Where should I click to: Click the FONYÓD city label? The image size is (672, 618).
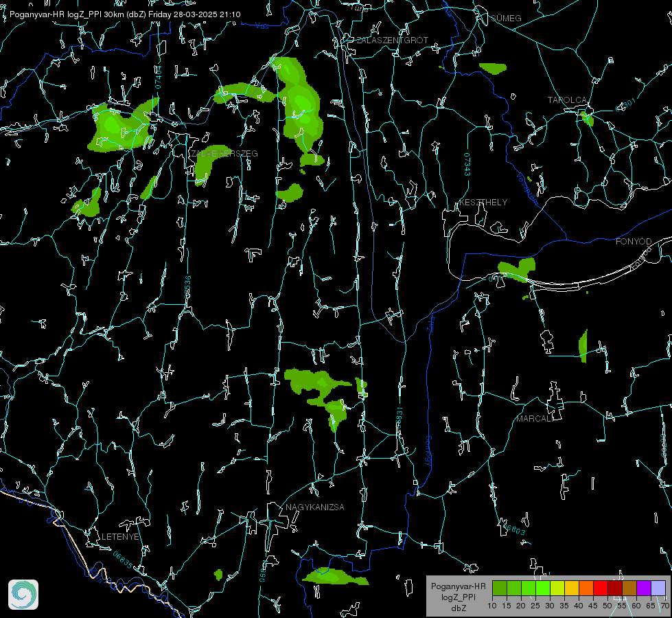click(634, 242)
